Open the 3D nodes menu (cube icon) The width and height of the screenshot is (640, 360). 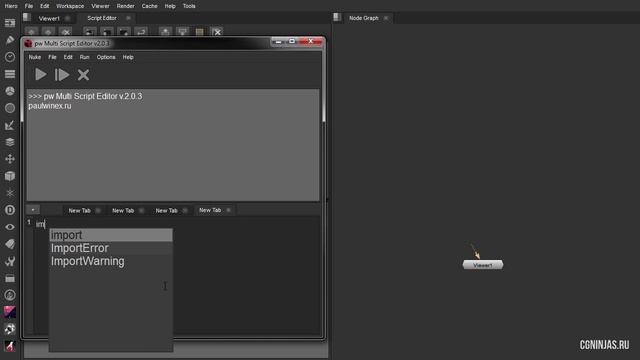pos(10,176)
